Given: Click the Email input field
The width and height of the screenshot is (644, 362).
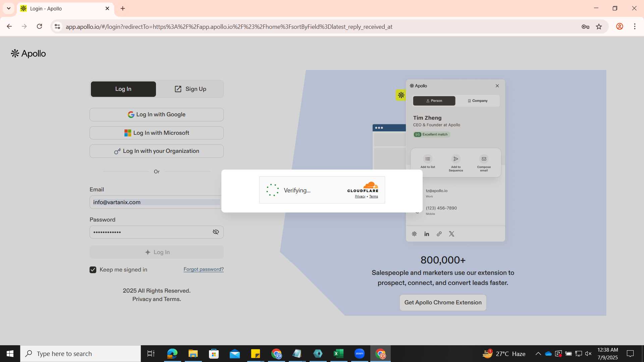Looking at the screenshot, I should coord(155,202).
